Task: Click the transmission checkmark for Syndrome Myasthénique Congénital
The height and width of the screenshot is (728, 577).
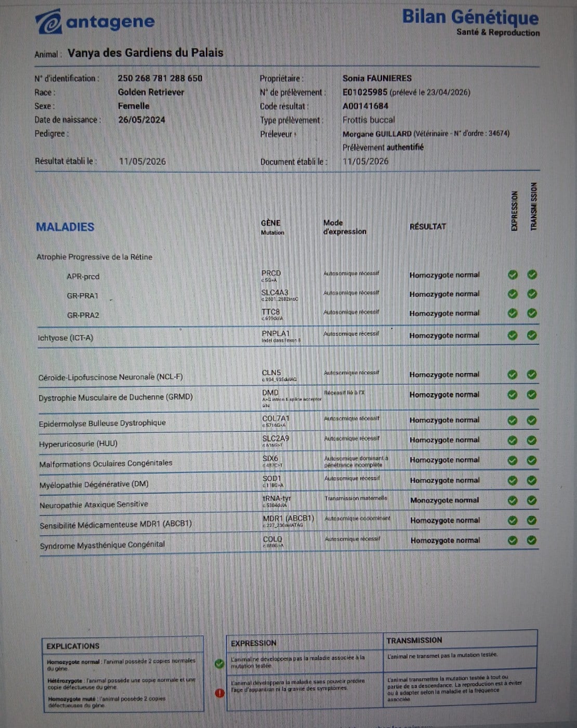Action: [x=531, y=540]
